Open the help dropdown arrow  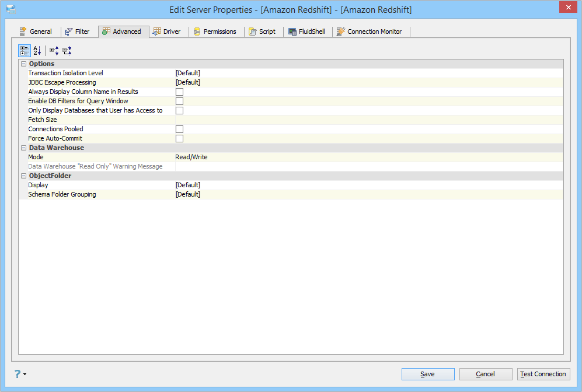[x=25, y=374]
